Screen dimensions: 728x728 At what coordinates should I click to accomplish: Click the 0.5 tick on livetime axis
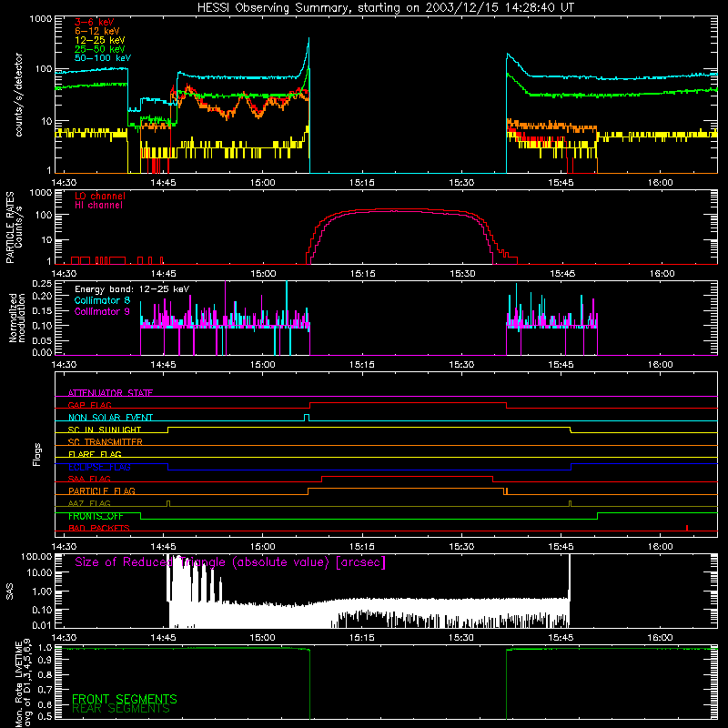tap(45, 716)
